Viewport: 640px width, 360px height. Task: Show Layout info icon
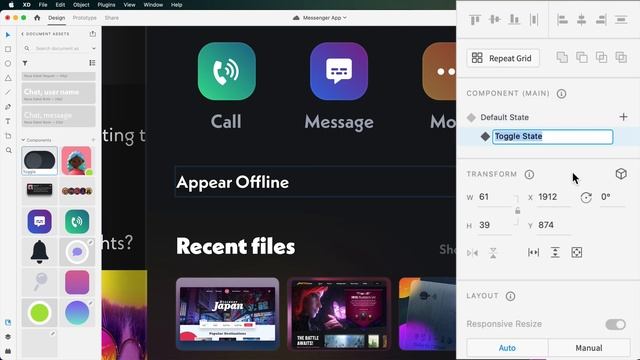(x=510, y=296)
